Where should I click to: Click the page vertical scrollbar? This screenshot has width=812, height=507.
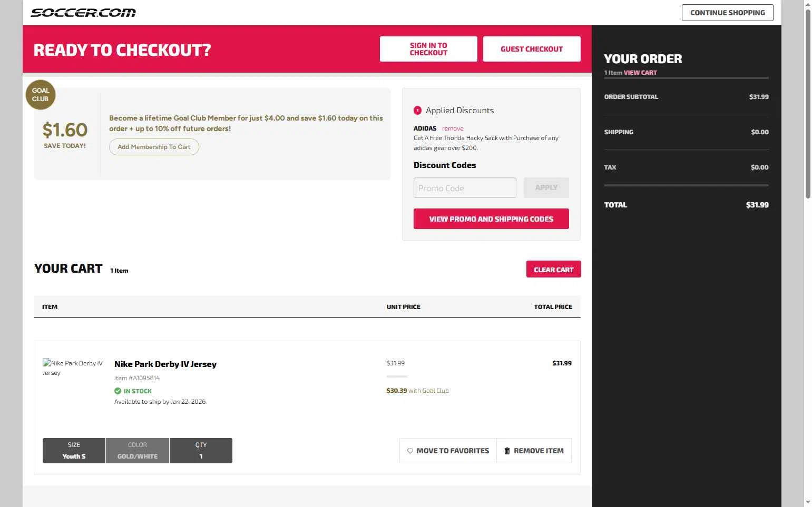[x=808, y=105]
